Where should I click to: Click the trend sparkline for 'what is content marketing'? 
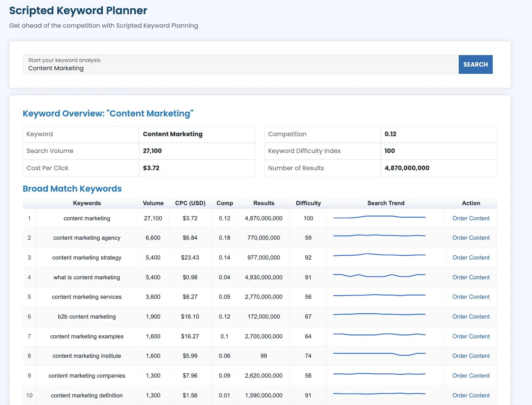(379, 275)
